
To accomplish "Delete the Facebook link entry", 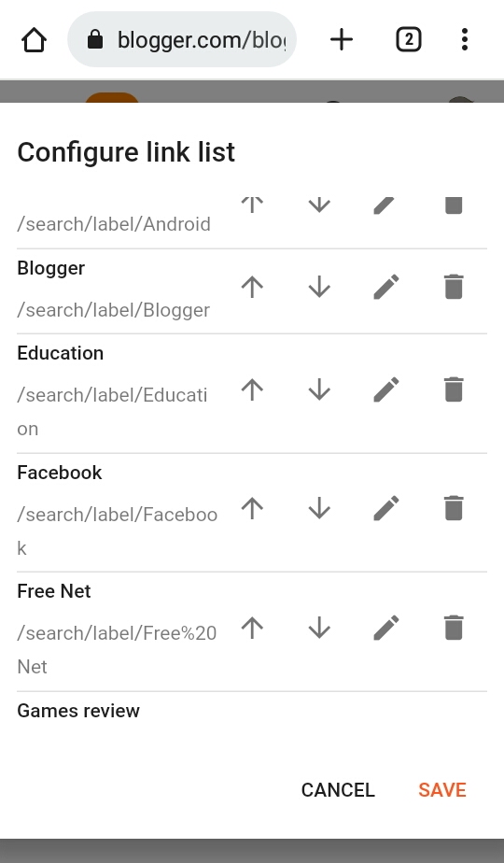I will [x=454, y=508].
